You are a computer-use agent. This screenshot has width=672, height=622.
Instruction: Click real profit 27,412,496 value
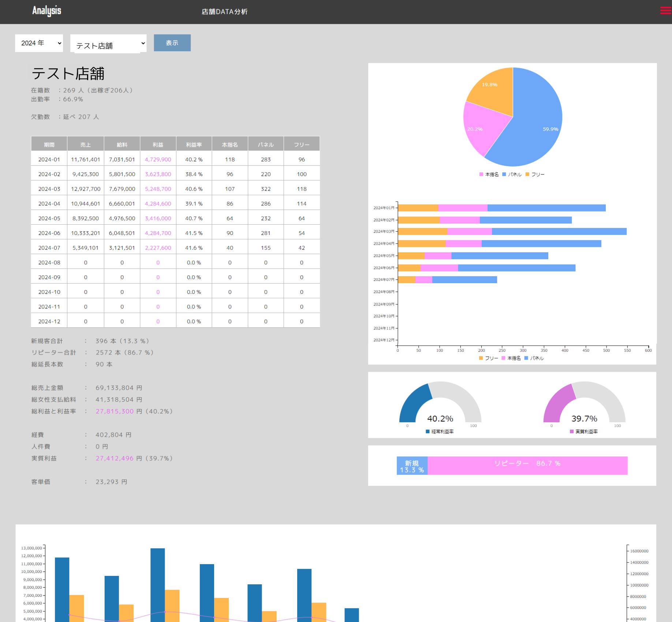[x=115, y=458]
